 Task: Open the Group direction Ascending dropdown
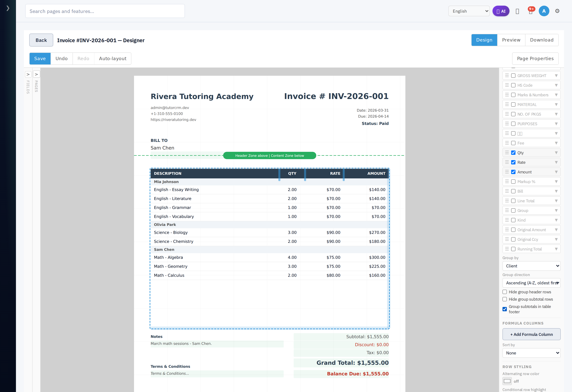(x=531, y=283)
